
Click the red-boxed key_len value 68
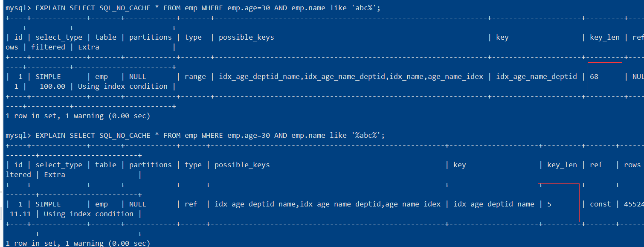coord(595,77)
